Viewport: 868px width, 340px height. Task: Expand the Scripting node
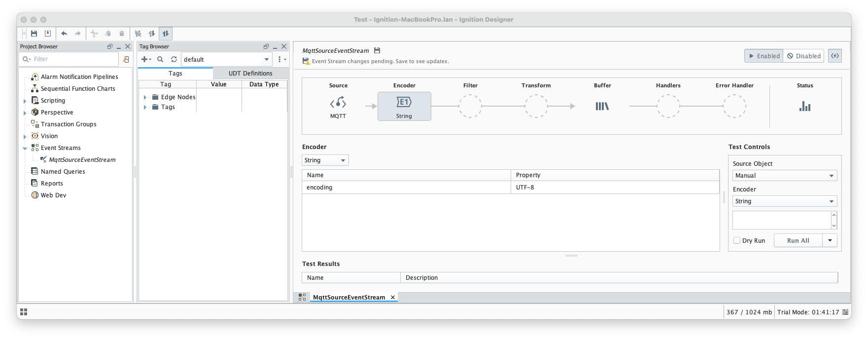click(25, 101)
